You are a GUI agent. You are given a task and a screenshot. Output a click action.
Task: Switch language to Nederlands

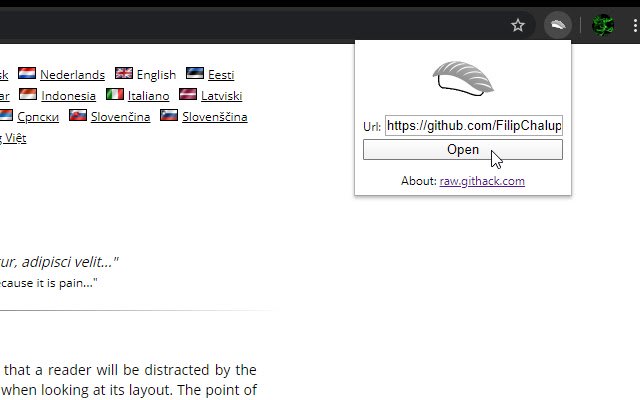[72, 75]
